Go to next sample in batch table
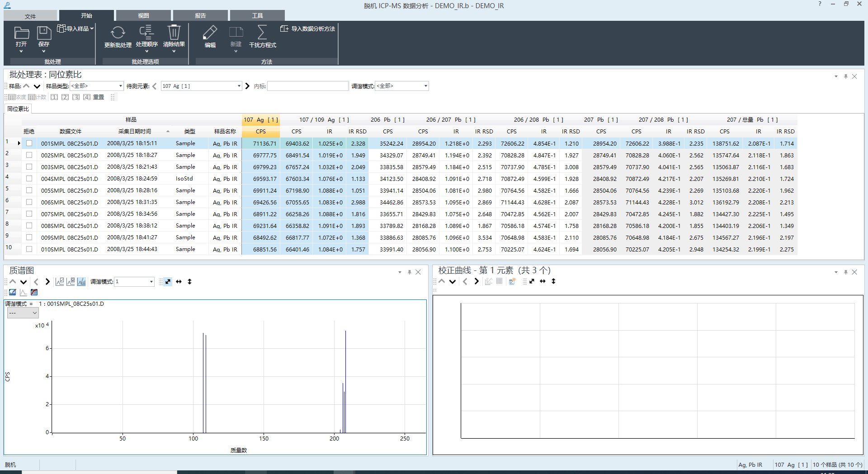 click(37, 86)
